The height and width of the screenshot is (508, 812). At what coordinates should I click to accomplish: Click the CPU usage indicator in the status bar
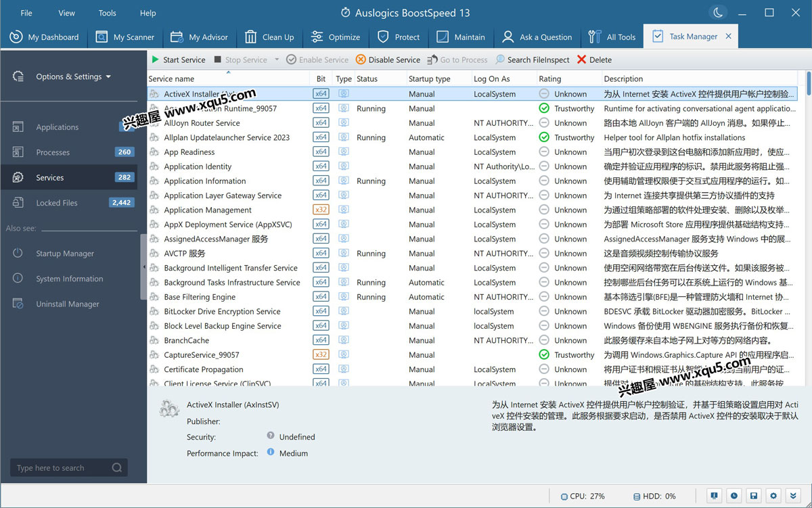pos(583,496)
